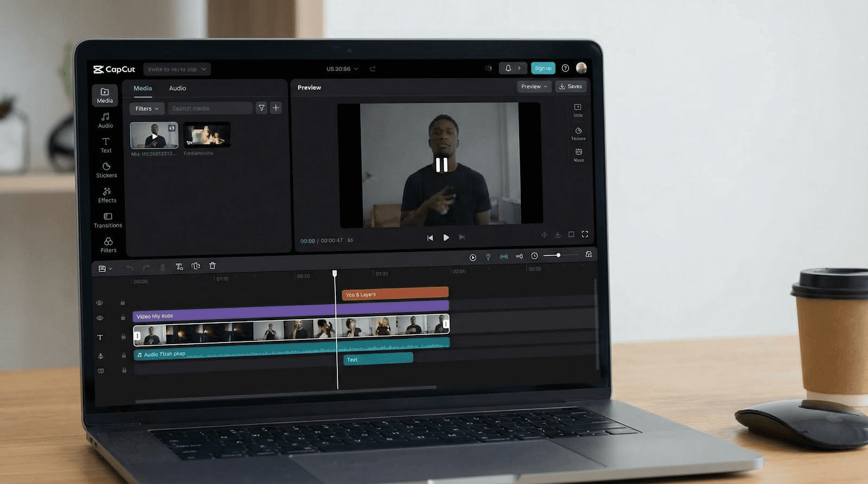
Task: Toggle lock on the Audio Ttrah pkap track
Action: pyautogui.click(x=124, y=356)
